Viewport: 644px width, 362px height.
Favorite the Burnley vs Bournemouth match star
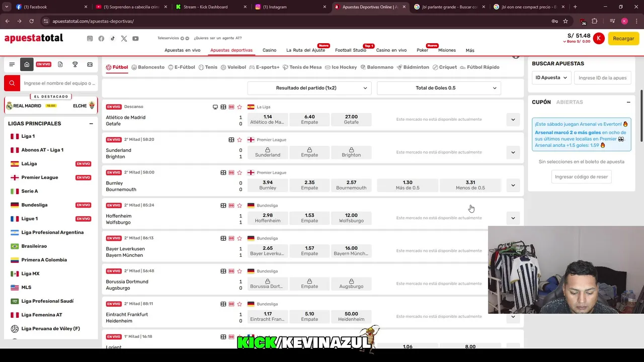(239, 172)
